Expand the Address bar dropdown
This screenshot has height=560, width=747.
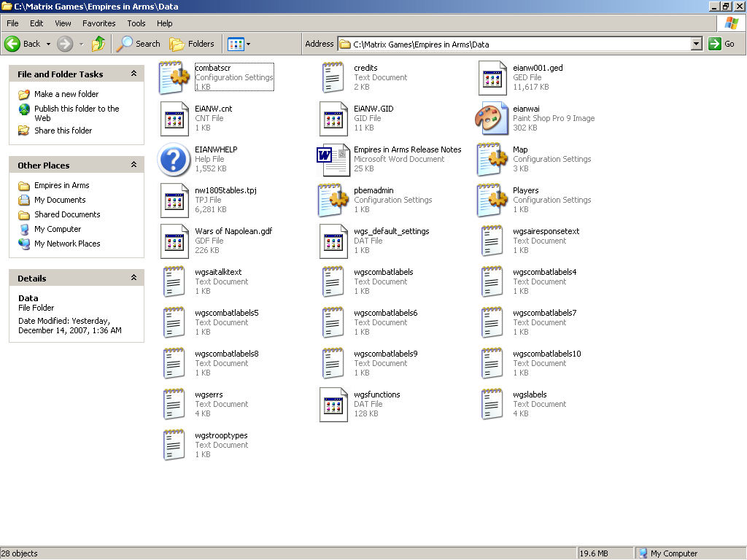696,44
